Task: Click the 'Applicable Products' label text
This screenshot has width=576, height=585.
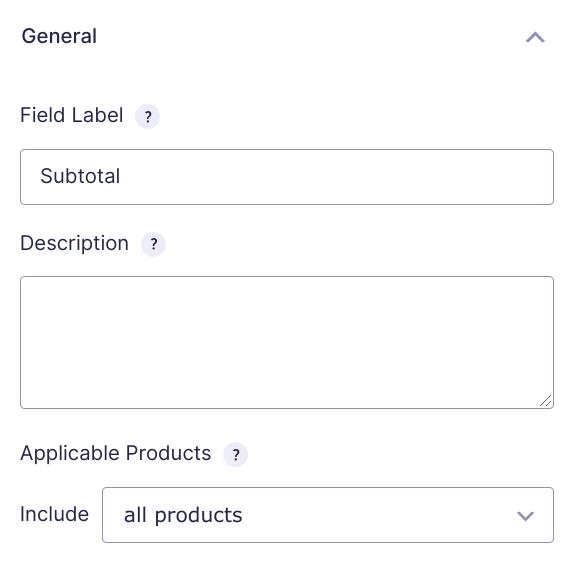Action: click(x=116, y=454)
